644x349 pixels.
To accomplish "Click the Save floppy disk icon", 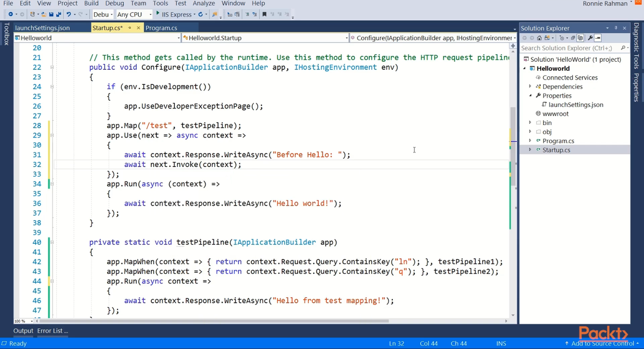I will coord(51,14).
